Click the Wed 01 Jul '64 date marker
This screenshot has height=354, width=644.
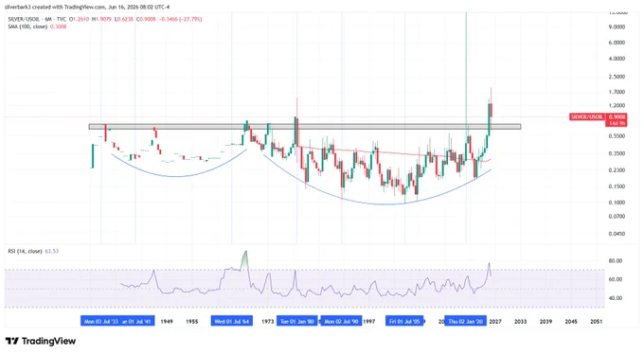point(232,321)
